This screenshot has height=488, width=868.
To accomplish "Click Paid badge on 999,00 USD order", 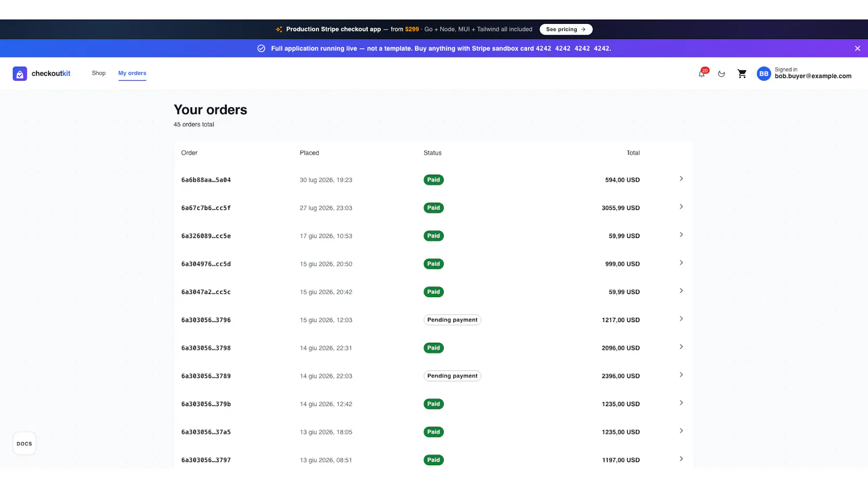I will pos(433,264).
